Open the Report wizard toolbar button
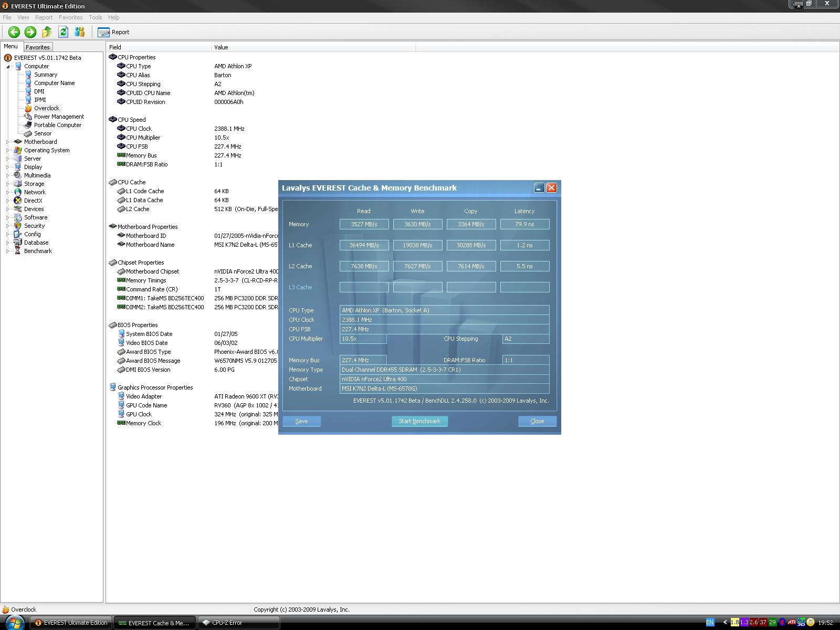The height and width of the screenshot is (630, 840). (x=114, y=32)
